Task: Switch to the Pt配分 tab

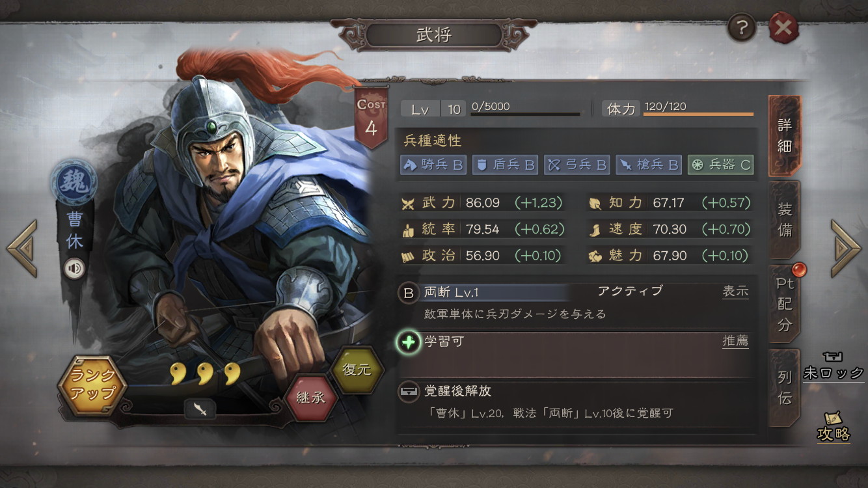Action: (x=785, y=304)
